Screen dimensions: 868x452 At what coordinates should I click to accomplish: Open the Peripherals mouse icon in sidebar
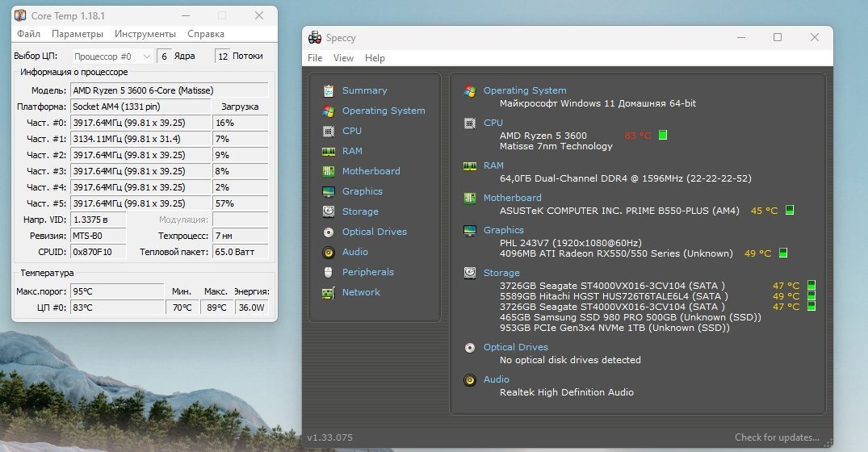pyautogui.click(x=329, y=272)
